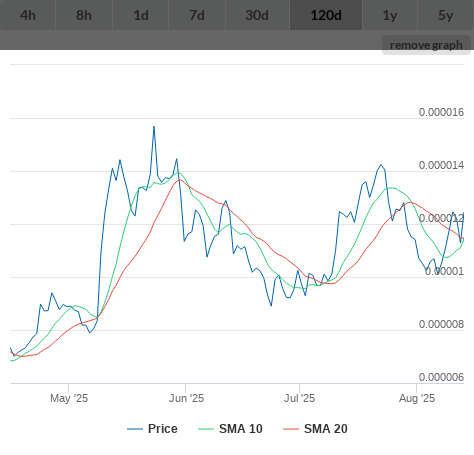Click the active 120d tab
This screenshot has width=474, height=455.
click(x=326, y=15)
